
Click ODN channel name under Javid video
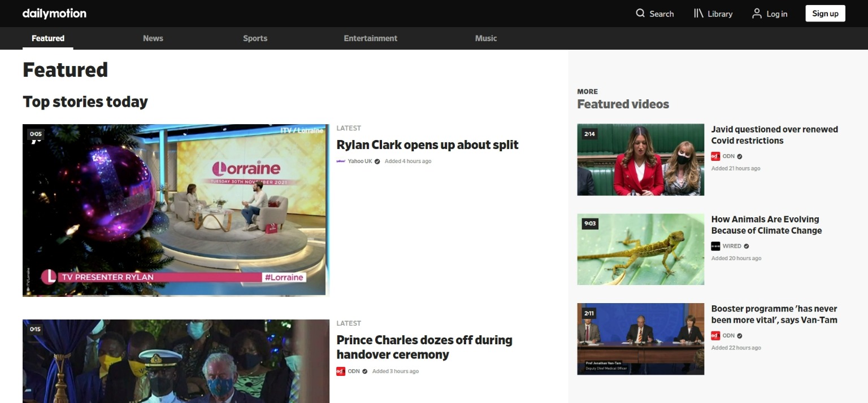(x=728, y=156)
